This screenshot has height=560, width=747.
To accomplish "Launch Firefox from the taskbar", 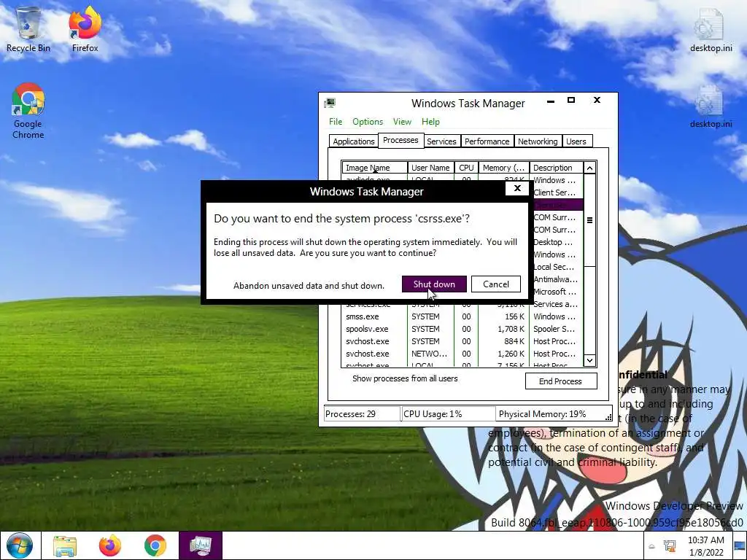I will (110, 545).
